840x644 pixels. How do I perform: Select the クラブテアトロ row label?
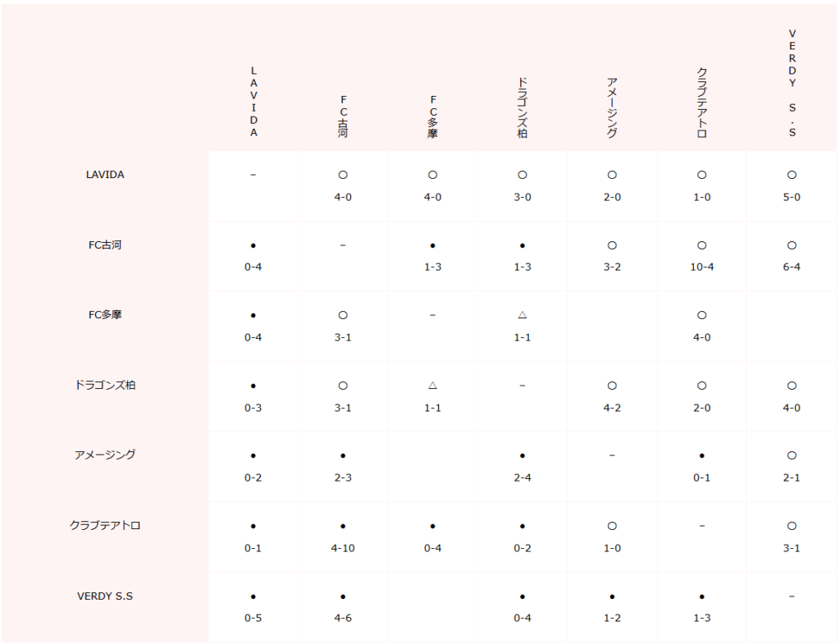[105, 525]
